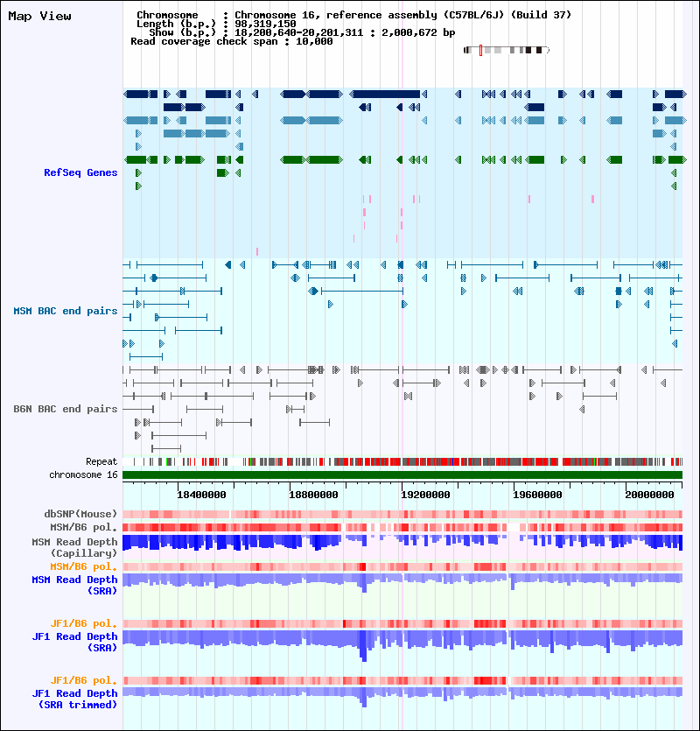Image resolution: width=700 pixels, height=731 pixels.
Task: Click the MSM Read Depth Capillary histogram
Action: pos(402,543)
